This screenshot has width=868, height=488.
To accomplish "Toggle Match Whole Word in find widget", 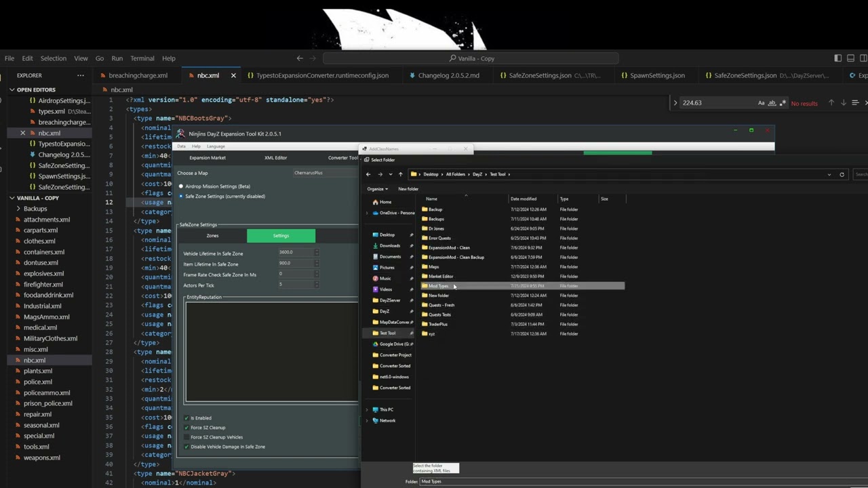I will pos(772,103).
